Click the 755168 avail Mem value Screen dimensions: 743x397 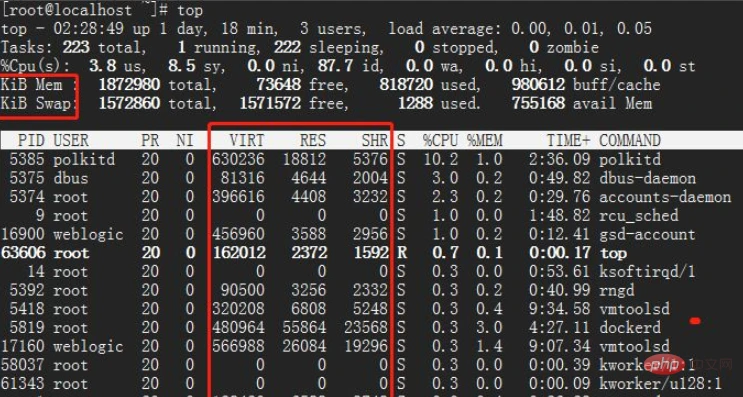(x=538, y=103)
